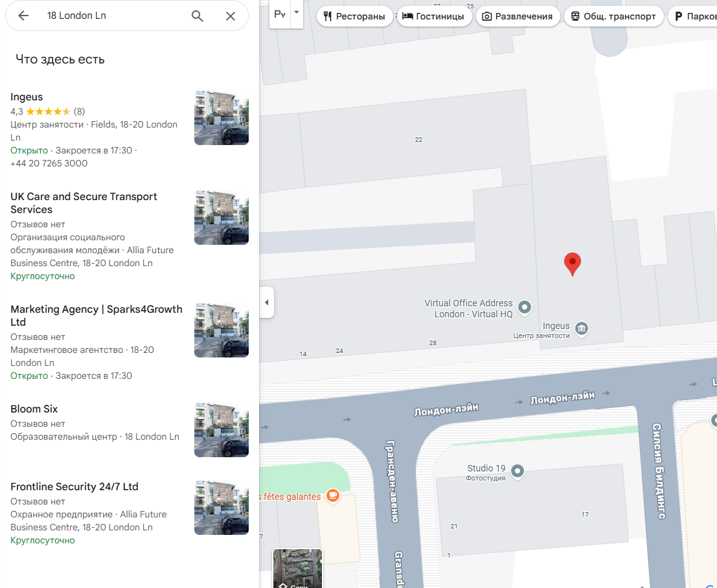The image size is (717, 588).
Task: Click the Что здесь есть heading
Action: pyautogui.click(x=60, y=59)
